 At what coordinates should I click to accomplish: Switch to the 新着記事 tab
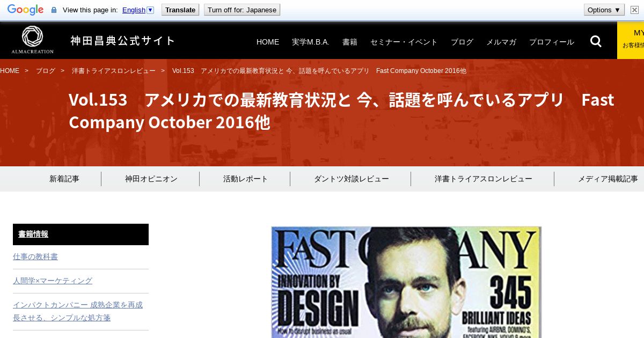64,179
